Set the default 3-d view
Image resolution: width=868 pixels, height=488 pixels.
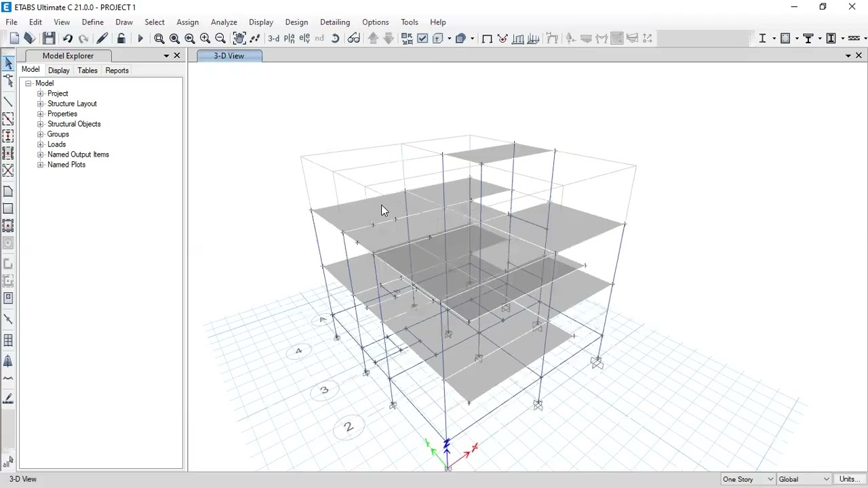click(274, 39)
